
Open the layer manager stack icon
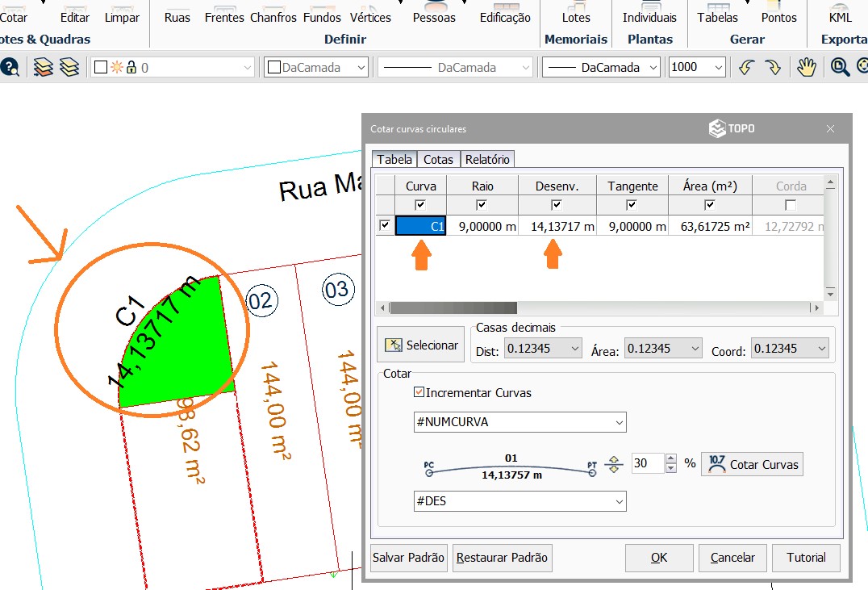tap(44, 68)
